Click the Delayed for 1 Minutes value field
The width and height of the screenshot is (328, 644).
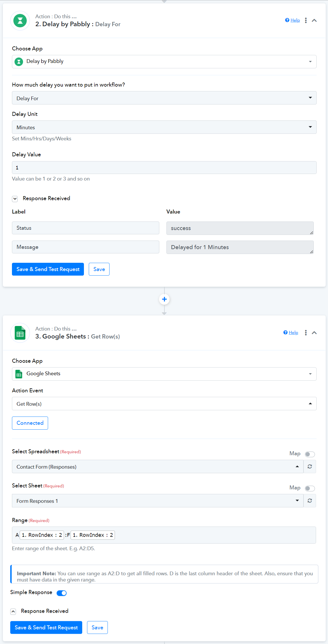coord(240,247)
